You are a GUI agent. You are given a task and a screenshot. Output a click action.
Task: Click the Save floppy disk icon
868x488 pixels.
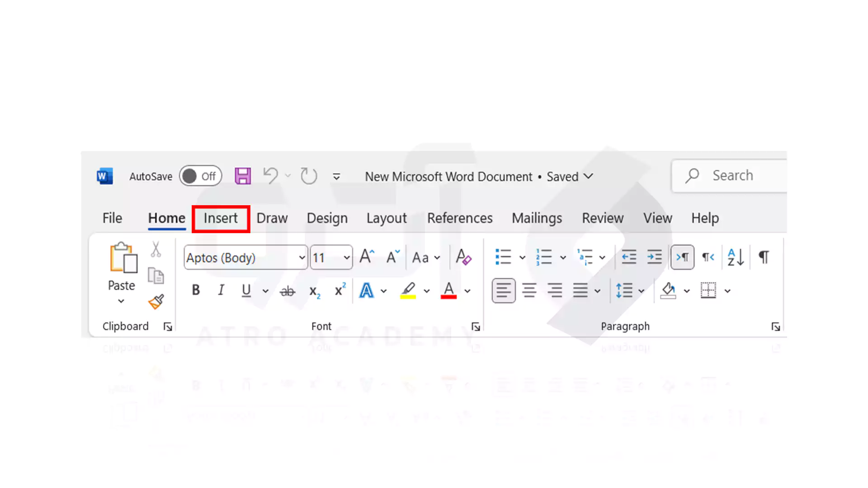click(x=243, y=176)
